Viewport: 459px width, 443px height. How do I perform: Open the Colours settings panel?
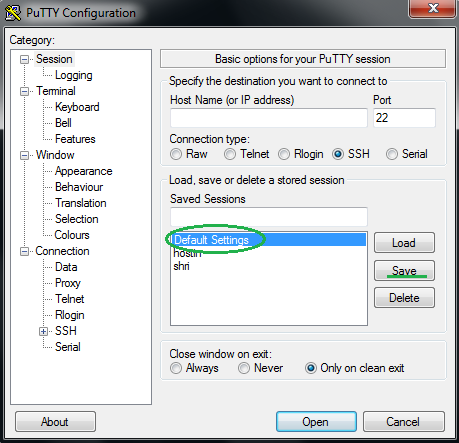tap(72, 235)
